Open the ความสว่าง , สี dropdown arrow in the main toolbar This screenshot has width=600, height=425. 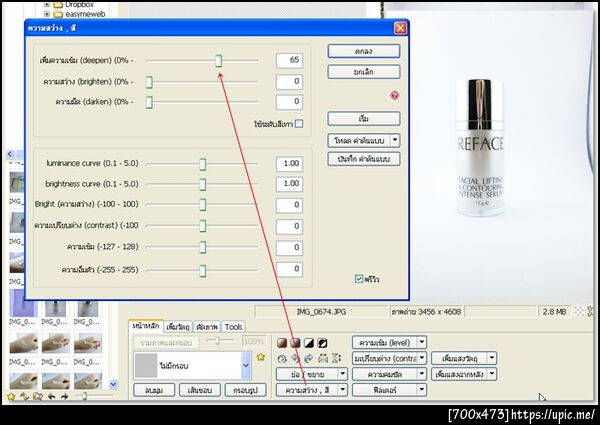coord(342,390)
